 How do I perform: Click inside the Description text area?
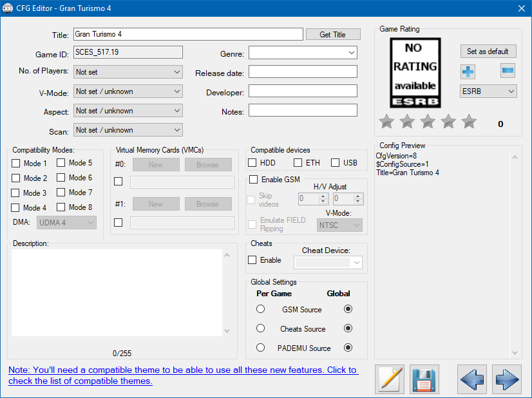click(117, 292)
